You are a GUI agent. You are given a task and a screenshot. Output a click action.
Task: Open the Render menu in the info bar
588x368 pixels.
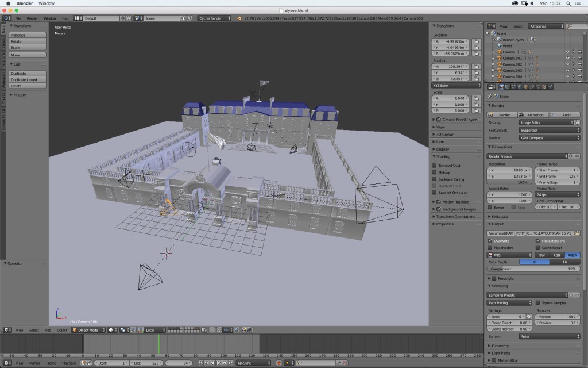point(32,18)
